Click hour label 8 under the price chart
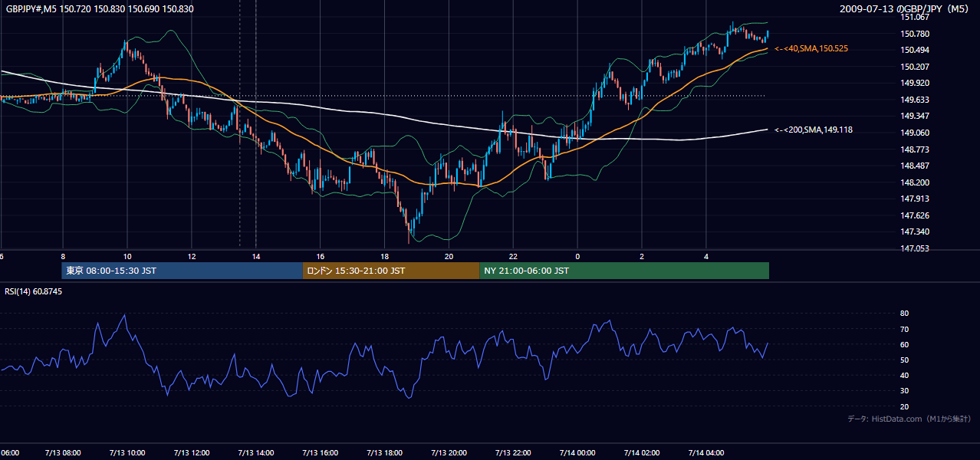Screen dimensions: 980x460 [63, 257]
